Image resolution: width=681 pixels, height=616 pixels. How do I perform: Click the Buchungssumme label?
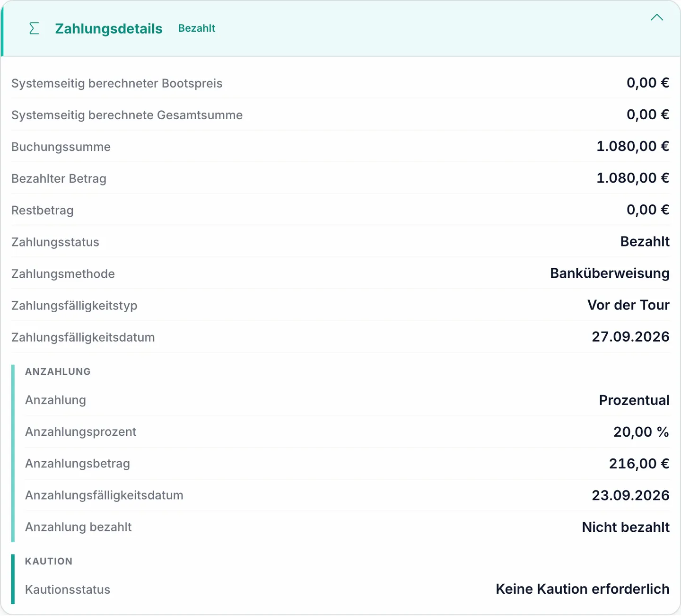pyautogui.click(x=61, y=147)
